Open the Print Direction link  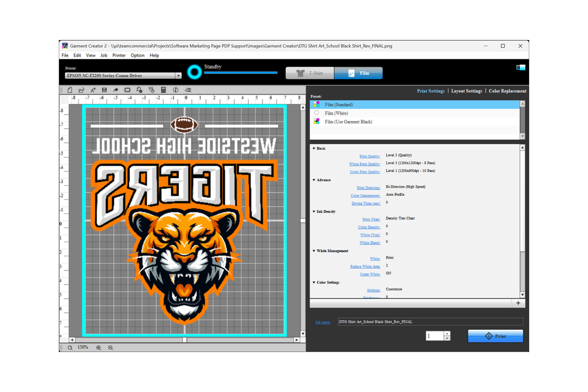tap(368, 188)
